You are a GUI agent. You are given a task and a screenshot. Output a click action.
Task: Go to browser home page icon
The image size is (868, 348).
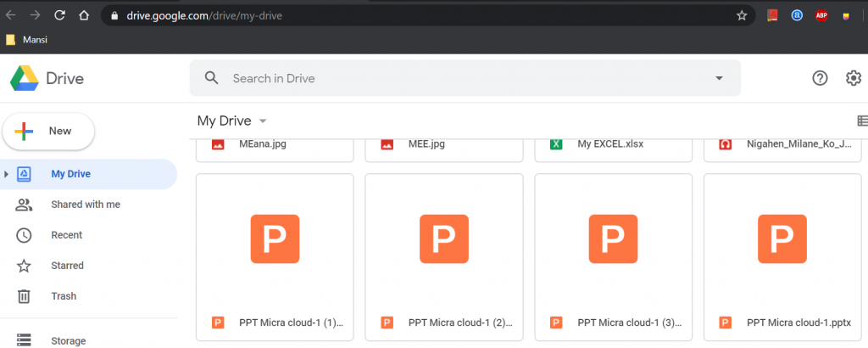(84, 15)
